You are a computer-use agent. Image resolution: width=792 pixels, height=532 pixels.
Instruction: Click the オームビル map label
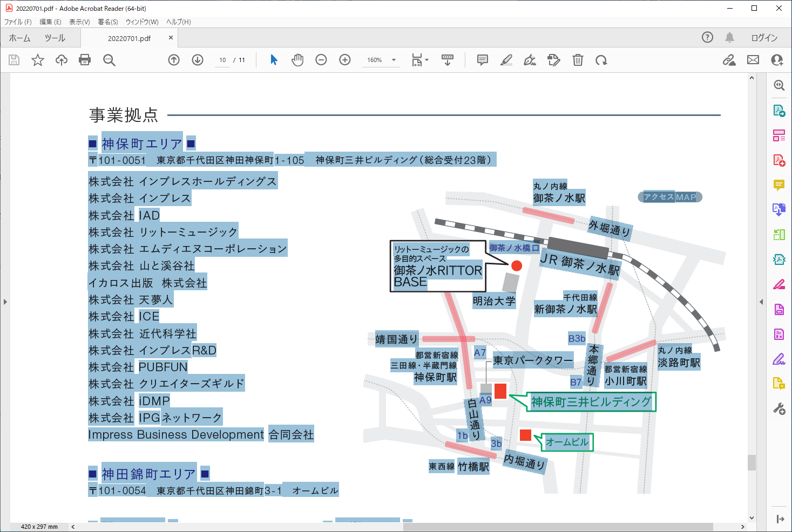(x=567, y=442)
